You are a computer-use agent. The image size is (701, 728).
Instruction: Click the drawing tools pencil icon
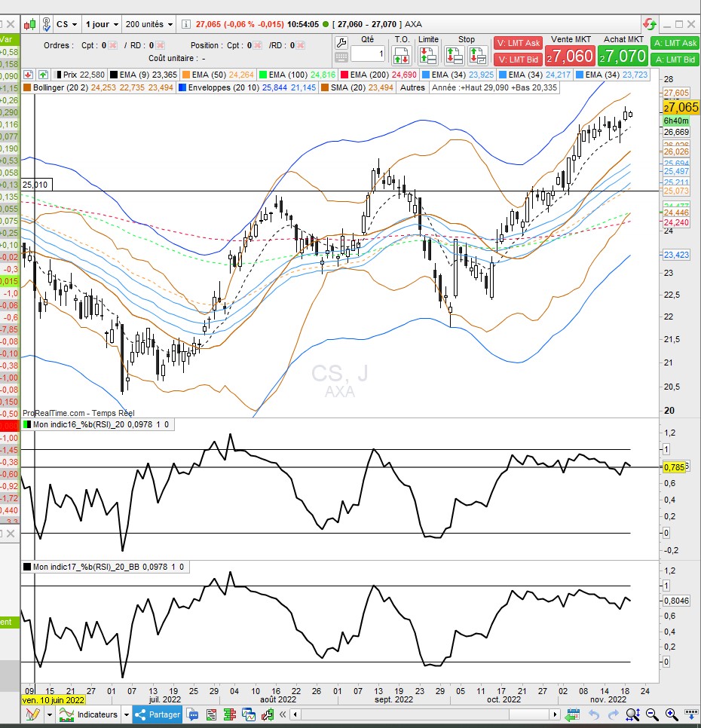(32, 714)
